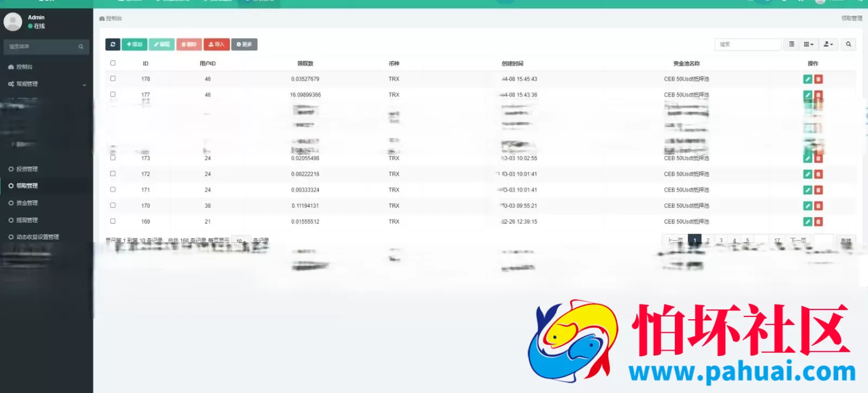Check the checkbox for row ID 171
The height and width of the screenshot is (393, 868).
point(113,189)
